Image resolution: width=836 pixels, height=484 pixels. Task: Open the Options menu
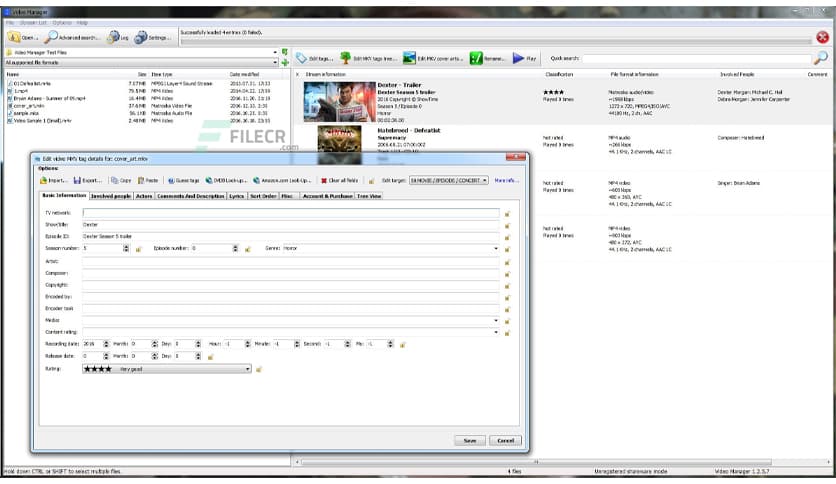point(62,23)
